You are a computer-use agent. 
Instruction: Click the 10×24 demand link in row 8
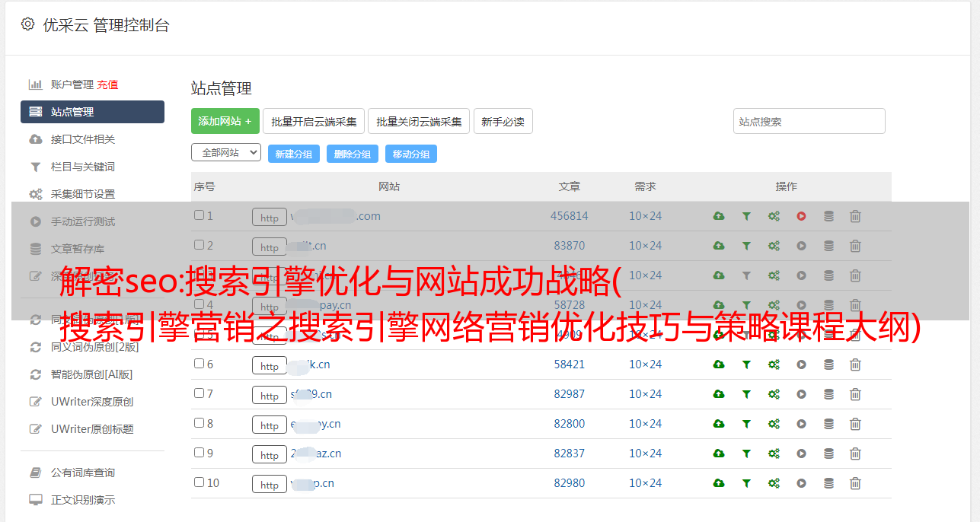click(646, 424)
